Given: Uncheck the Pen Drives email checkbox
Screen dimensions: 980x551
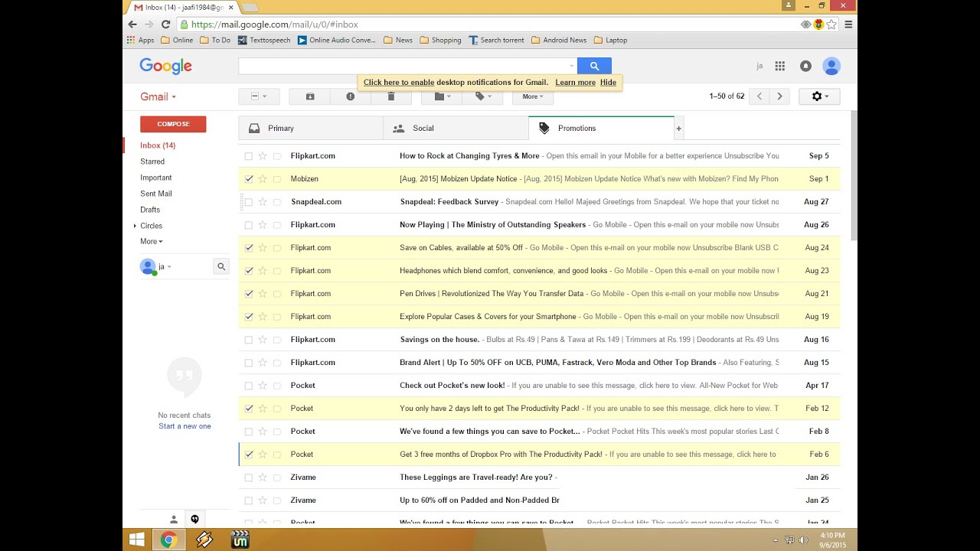Looking at the screenshot, I should tap(248, 294).
